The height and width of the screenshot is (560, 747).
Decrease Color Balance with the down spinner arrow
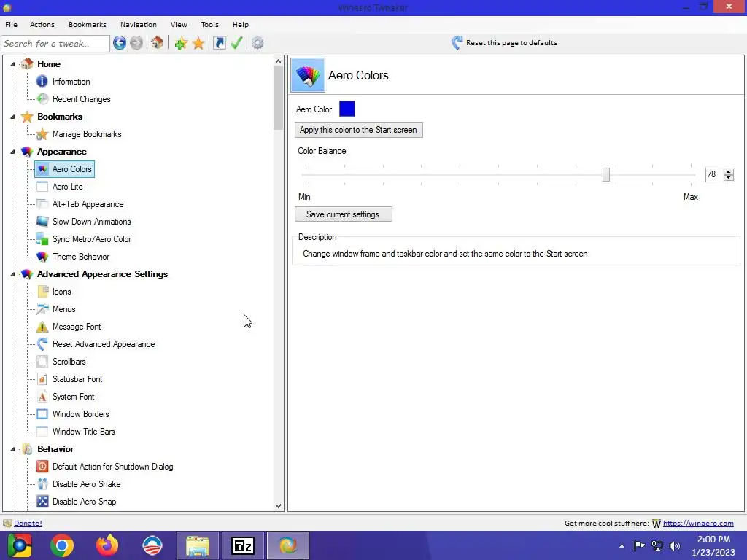pyautogui.click(x=729, y=178)
